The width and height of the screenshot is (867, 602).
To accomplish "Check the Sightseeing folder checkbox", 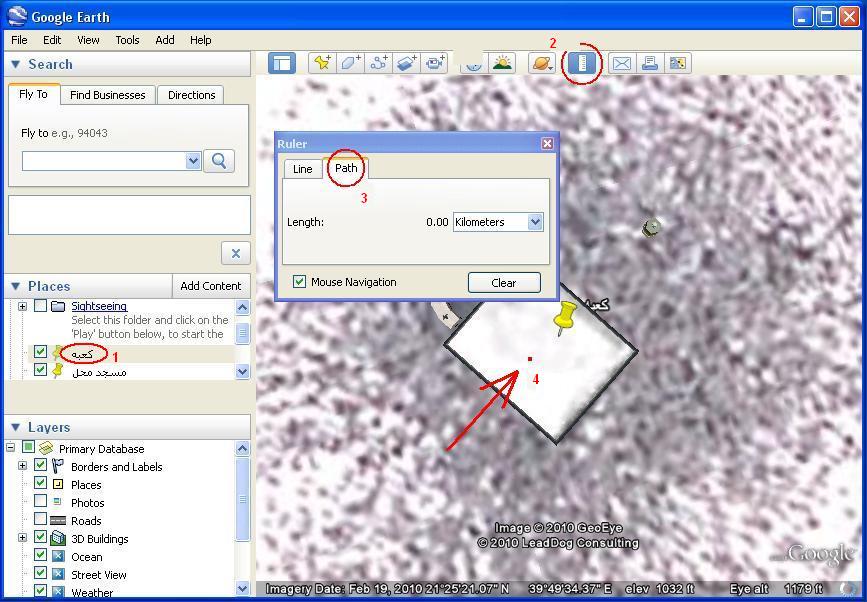I will tap(40, 306).
